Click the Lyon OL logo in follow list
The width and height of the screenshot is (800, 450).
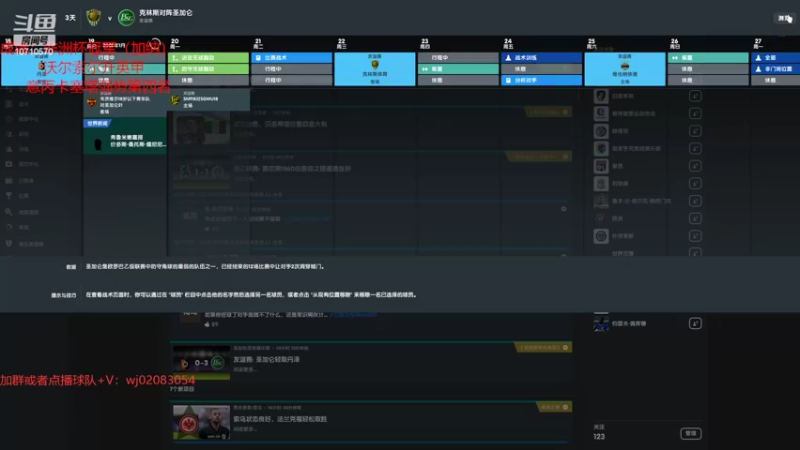pos(601,166)
